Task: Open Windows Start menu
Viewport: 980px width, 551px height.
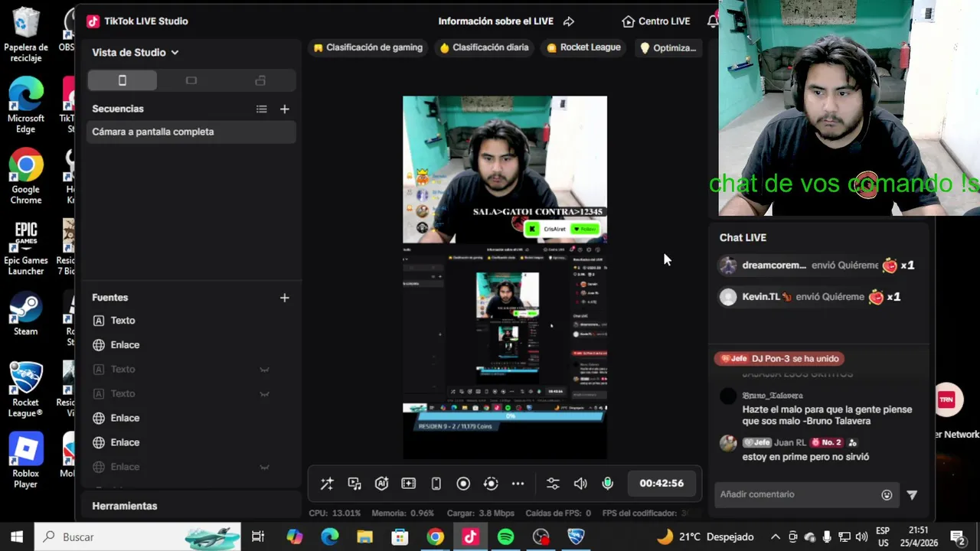Action: tap(17, 536)
